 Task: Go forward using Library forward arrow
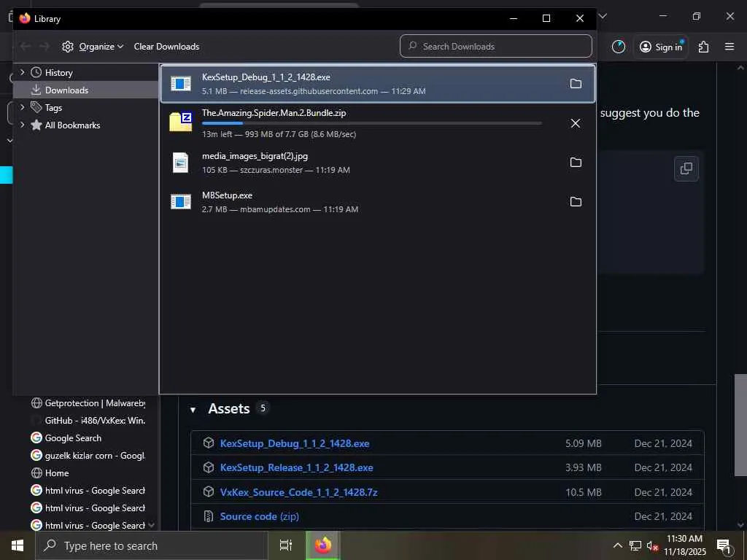click(x=44, y=46)
